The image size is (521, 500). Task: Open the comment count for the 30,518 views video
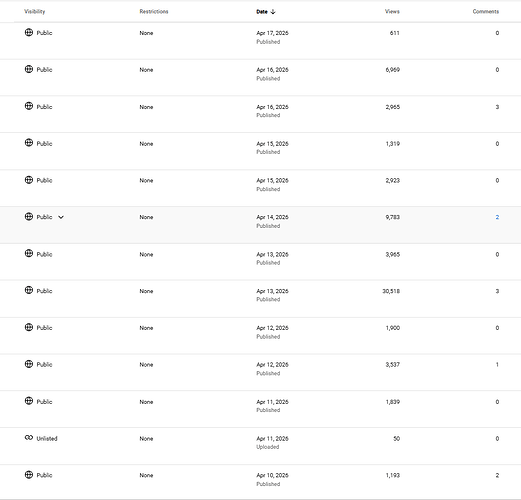click(x=497, y=291)
